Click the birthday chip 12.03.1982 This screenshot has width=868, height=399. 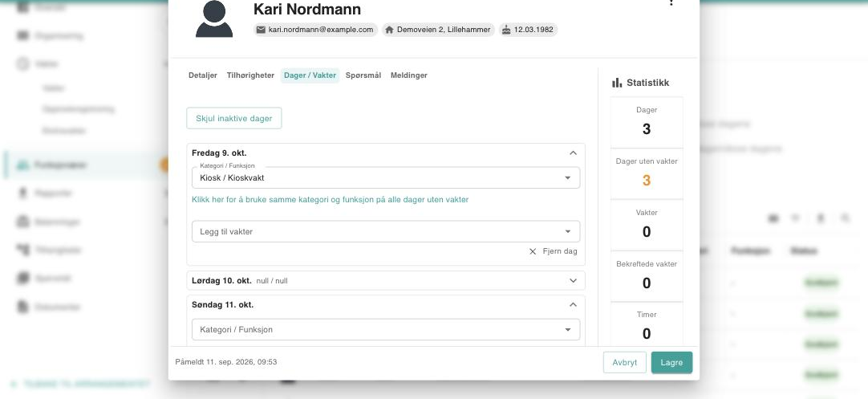pyautogui.click(x=528, y=30)
